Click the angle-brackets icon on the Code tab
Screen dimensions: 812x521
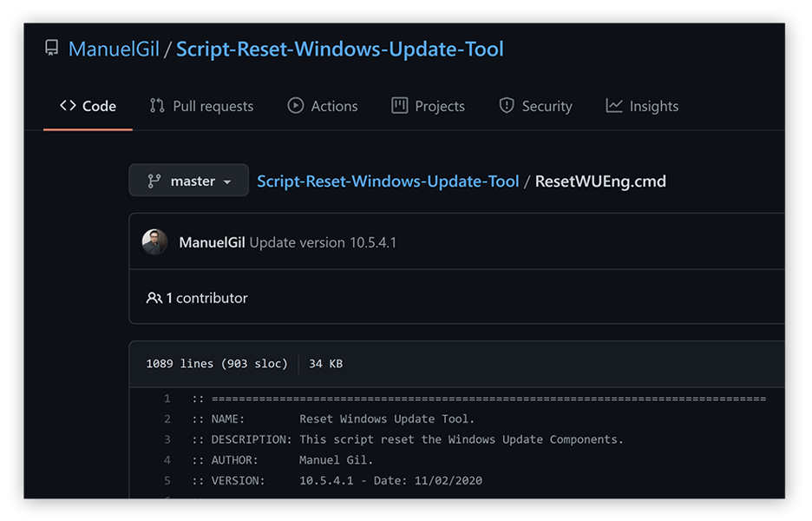pyautogui.click(x=68, y=105)
